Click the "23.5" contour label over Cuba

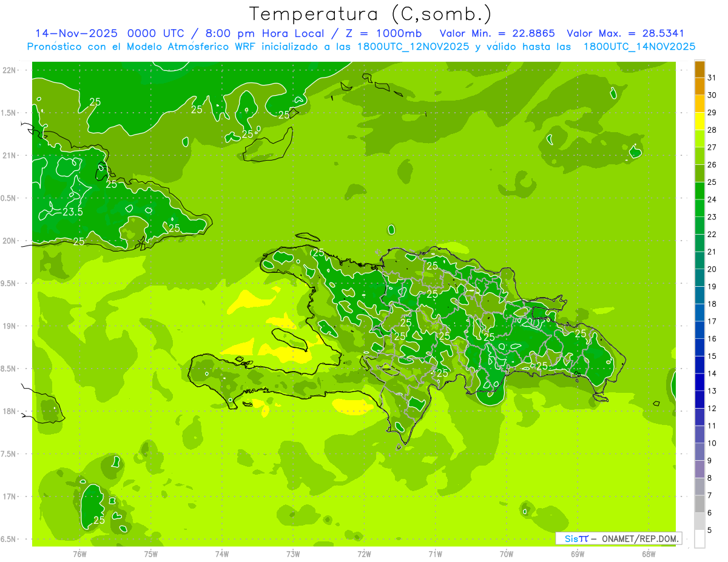(x=72, y=212)
